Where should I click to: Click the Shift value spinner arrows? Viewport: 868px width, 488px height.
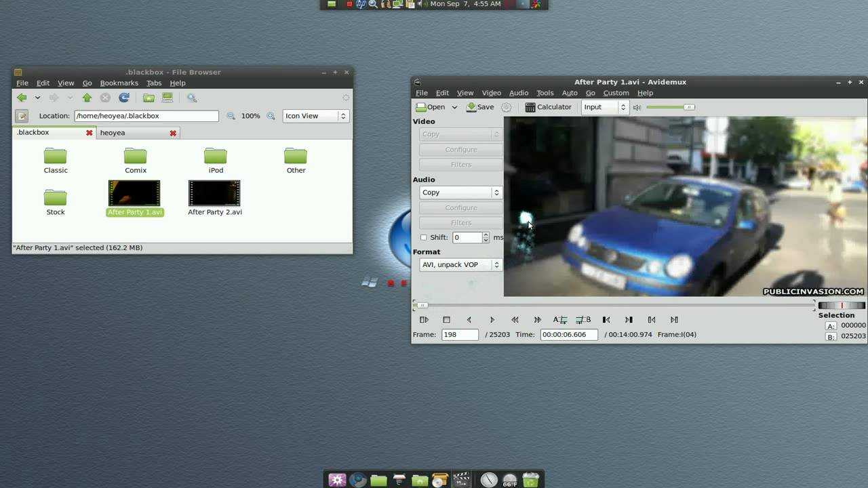pos(486,237)
